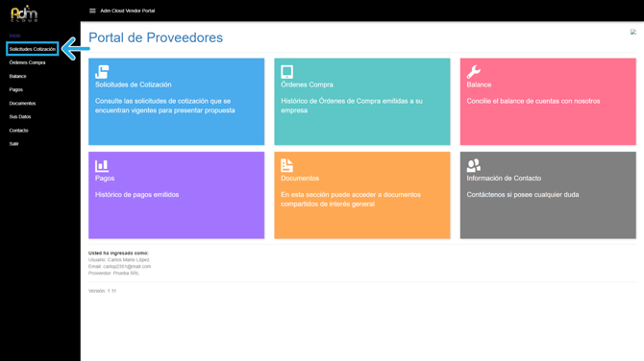Click the Adm Cloud logo
644x361 pixels.
click(24, 13)
